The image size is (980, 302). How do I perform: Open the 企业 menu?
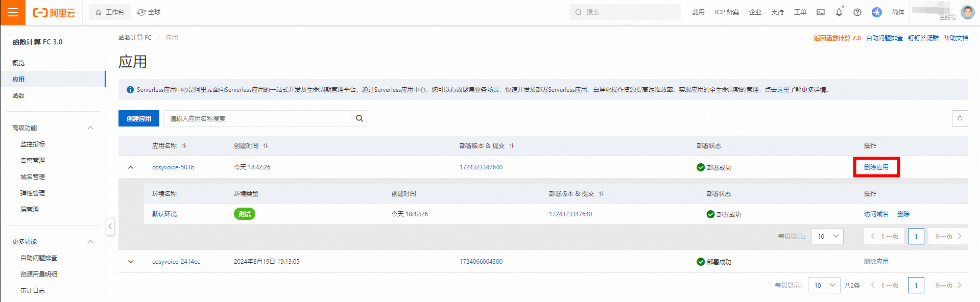coord(755,12)
